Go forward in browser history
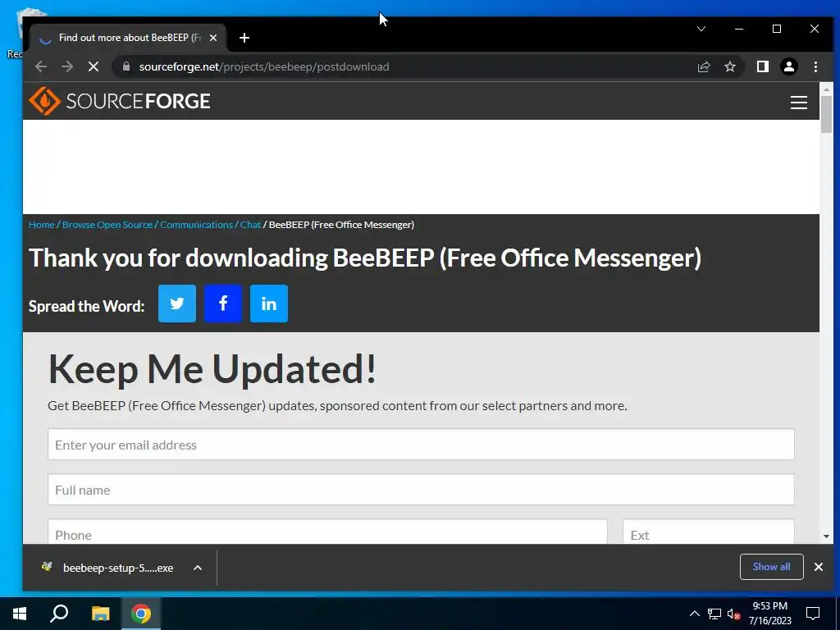The height and width of the screenshot is (630, 840). tap(67, 66)
